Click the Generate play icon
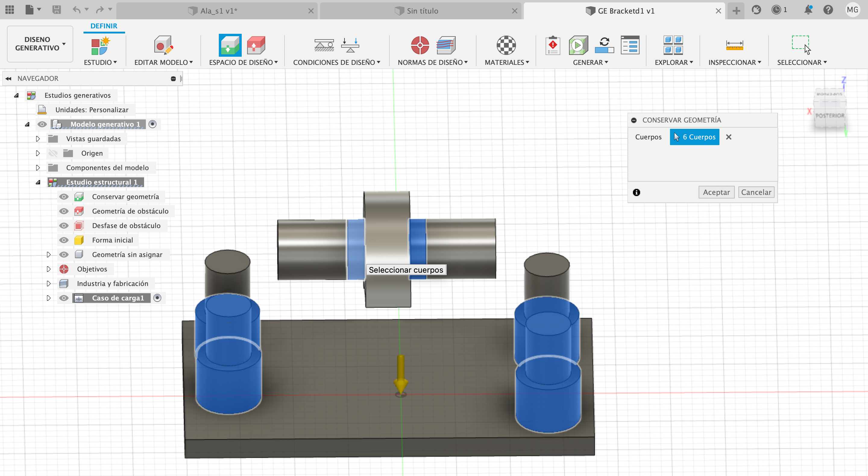The height and width of the screenshot is (476, 868). tap(578, 45)
